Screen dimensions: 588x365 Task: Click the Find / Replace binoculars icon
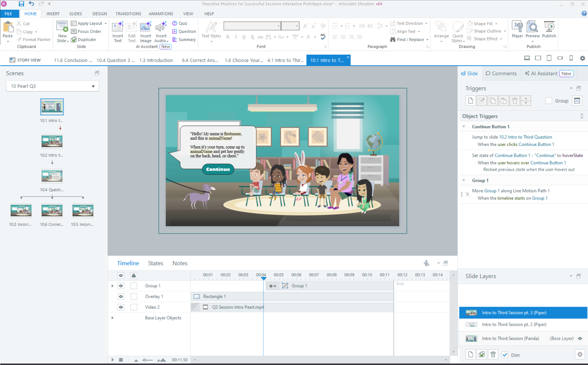click(393, 40)
